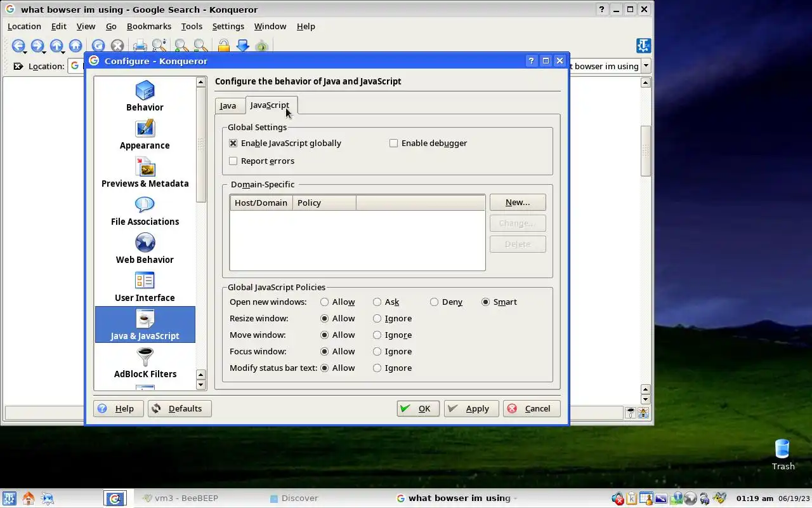Zoom in using the green plus magnifier
Viewport: 812px width, 508px height.
pyautogui.click(x=181, y=46)
